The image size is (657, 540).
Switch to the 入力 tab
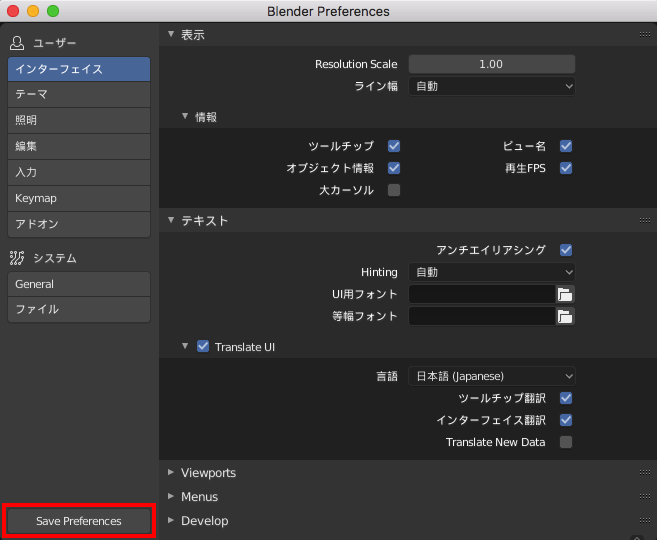[79, 173]
